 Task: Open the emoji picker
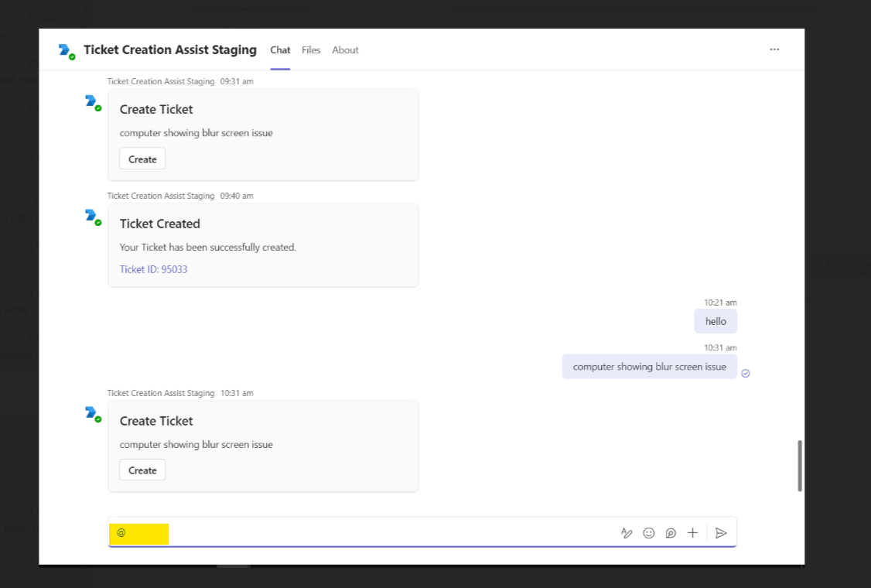click(648, 533)
